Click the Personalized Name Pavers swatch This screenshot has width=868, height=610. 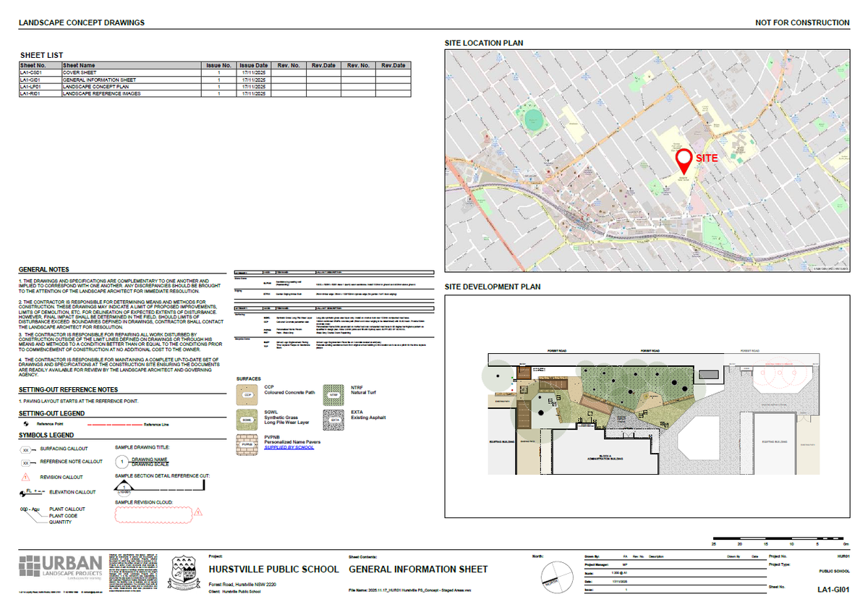coord(248,444)
